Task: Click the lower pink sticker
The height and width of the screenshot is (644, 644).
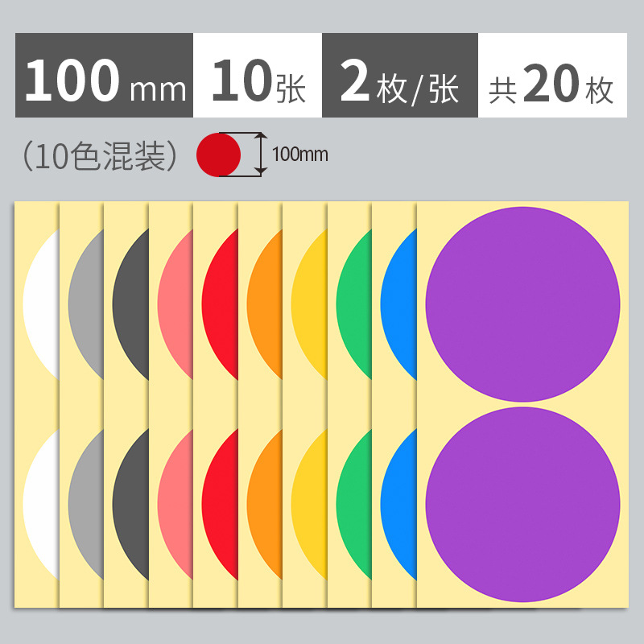Action: click(175, 505)
